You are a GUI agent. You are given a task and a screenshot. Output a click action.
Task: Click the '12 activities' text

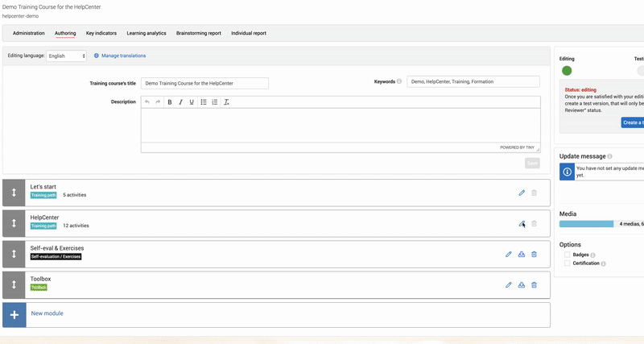[x=76, y=226]
